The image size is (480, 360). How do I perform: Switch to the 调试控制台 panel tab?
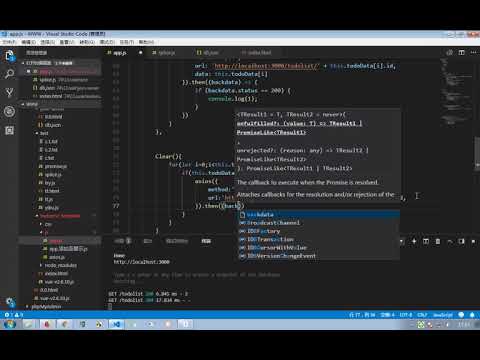pos(177,241)
